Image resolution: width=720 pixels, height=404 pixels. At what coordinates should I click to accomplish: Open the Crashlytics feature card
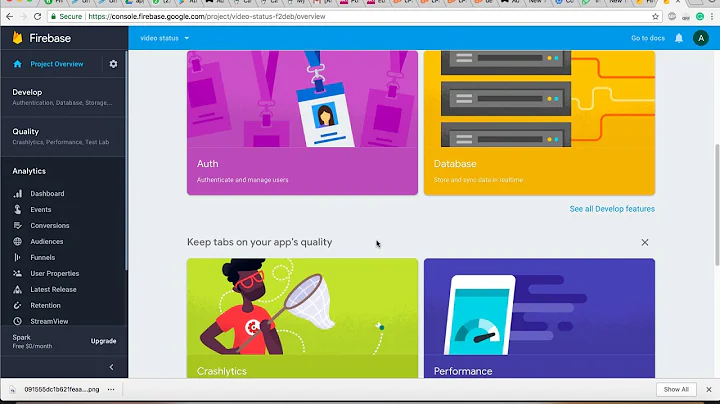[x=302, y=318]
